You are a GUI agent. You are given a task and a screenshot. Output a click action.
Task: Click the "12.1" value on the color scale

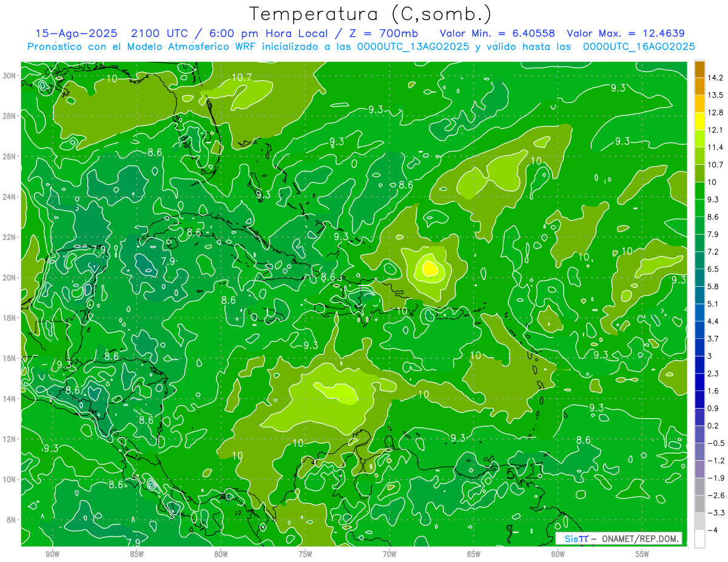715,130
